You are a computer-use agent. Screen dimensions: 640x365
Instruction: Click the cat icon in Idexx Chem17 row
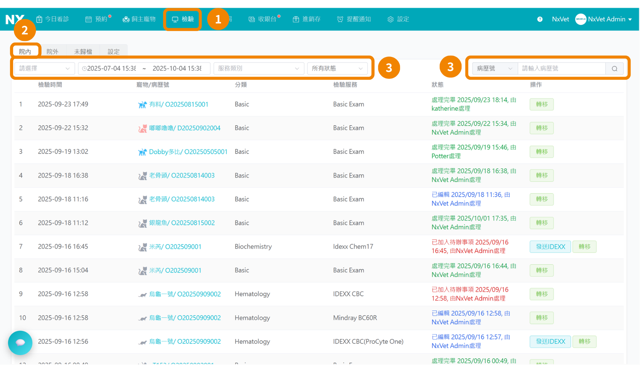[x=142, y=247]
